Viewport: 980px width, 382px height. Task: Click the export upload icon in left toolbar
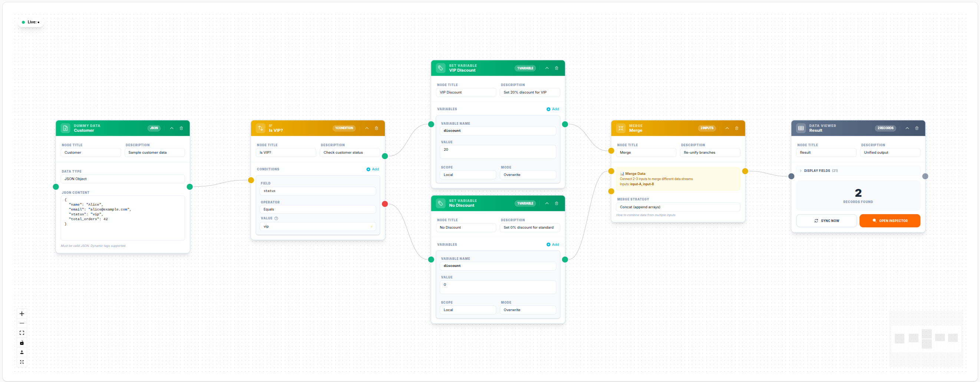point(22,352)
